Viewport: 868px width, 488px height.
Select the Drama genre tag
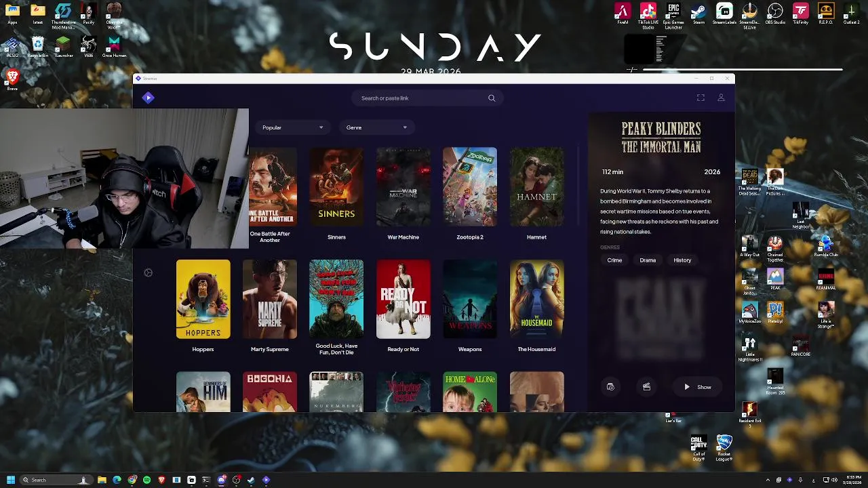(648, 260)
